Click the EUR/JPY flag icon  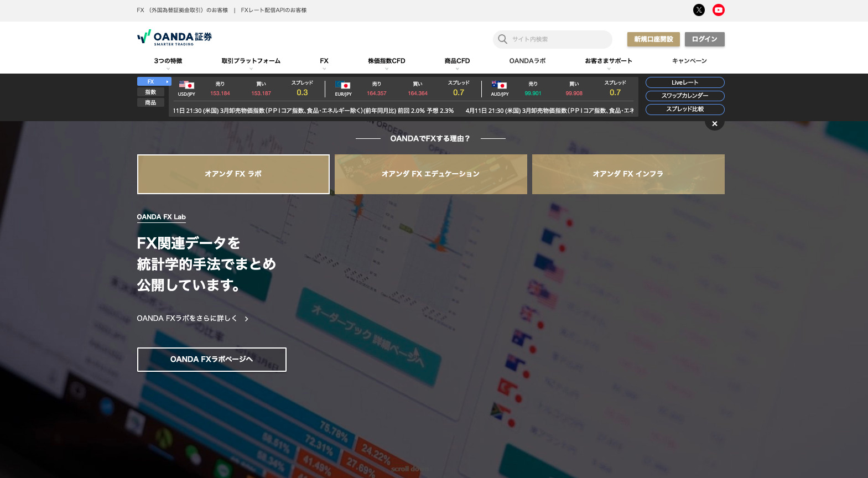coord(343,85)
